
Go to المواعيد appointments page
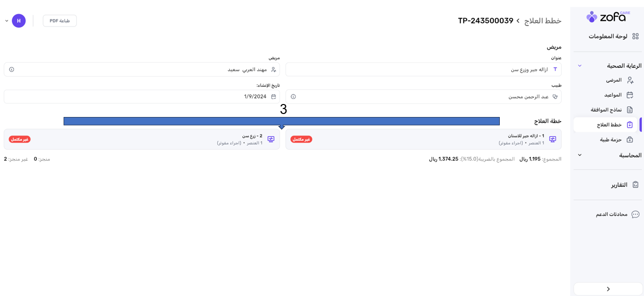pos(612,95)
